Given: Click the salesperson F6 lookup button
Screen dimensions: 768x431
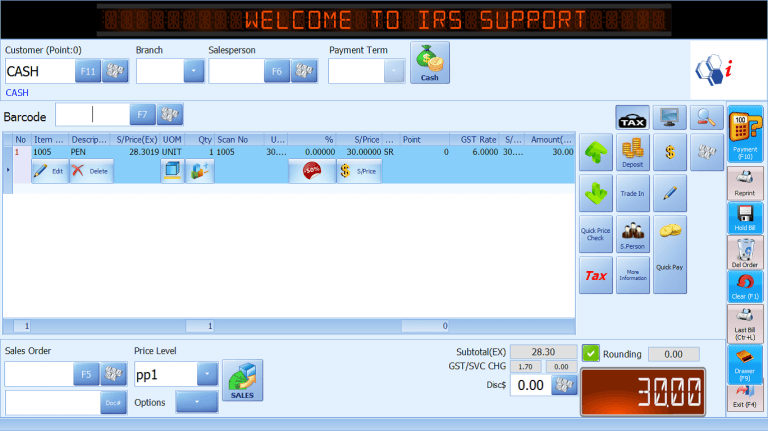Looking at the screenshot, I should 277,71.
